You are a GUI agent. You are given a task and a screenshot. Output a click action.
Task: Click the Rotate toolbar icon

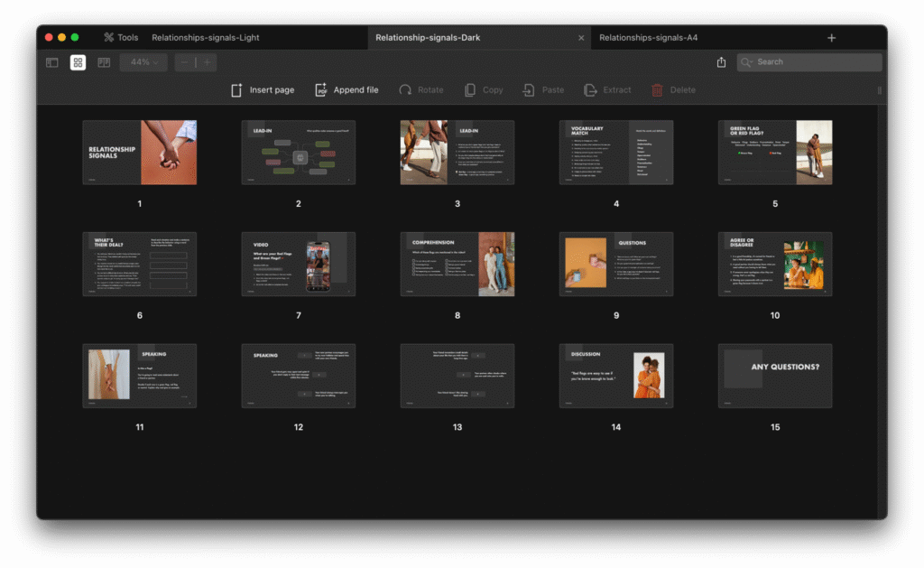click(421, 90)
